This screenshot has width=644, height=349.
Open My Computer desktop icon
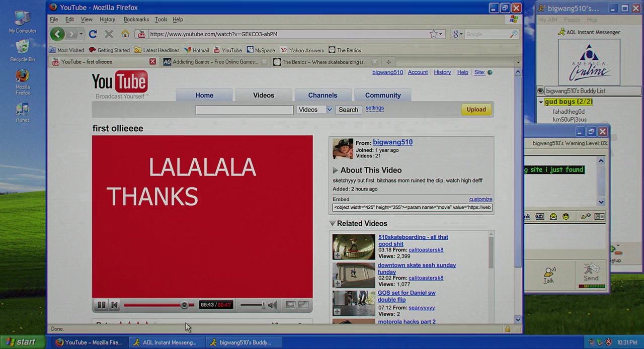[22, 22]
